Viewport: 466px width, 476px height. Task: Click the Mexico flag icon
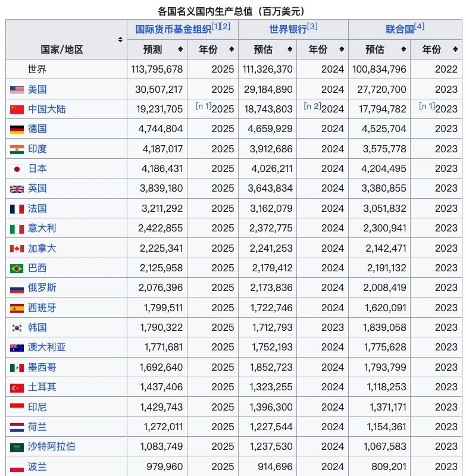tap(17, 368)
